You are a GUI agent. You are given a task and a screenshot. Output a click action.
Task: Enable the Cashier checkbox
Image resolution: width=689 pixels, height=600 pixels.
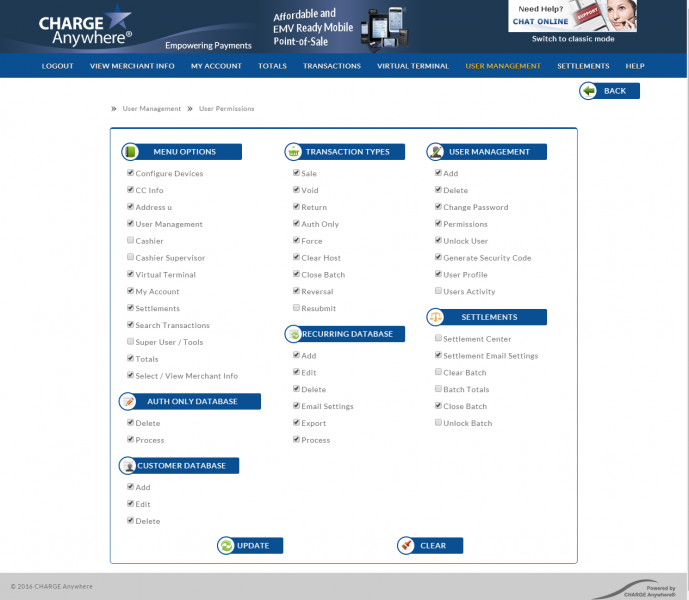click(131, 240)
